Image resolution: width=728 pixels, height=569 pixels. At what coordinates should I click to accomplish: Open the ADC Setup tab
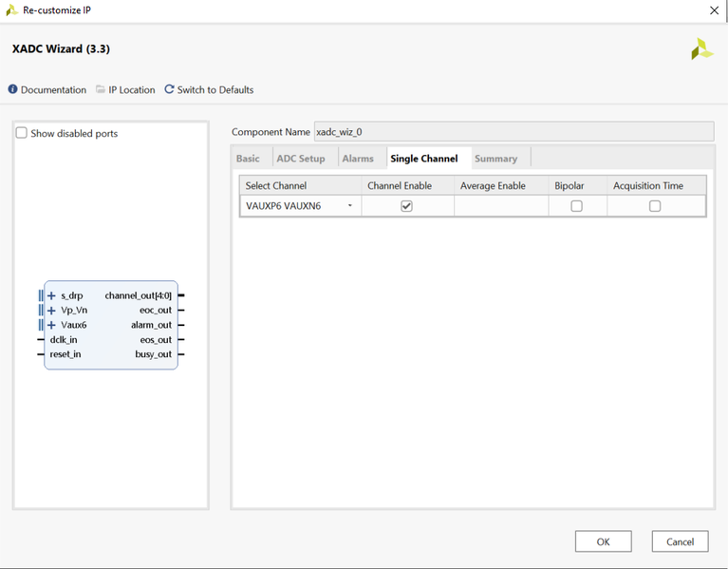tap(300, 159)
